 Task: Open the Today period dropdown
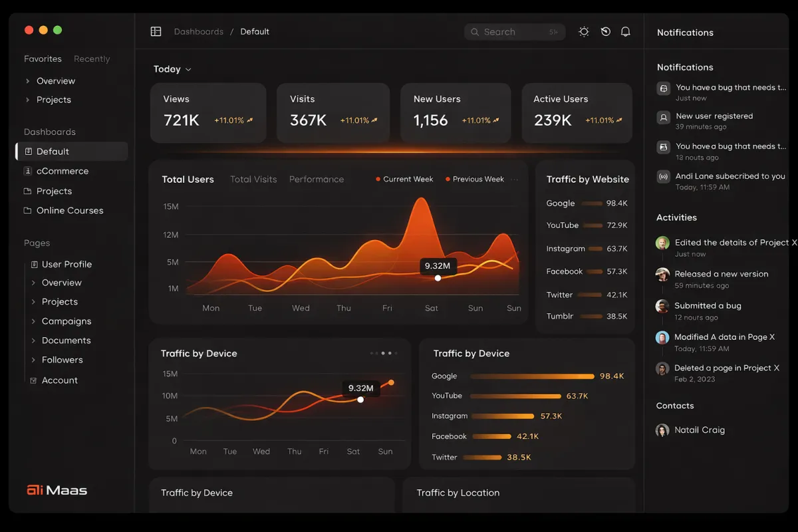[x=172, y=69]
